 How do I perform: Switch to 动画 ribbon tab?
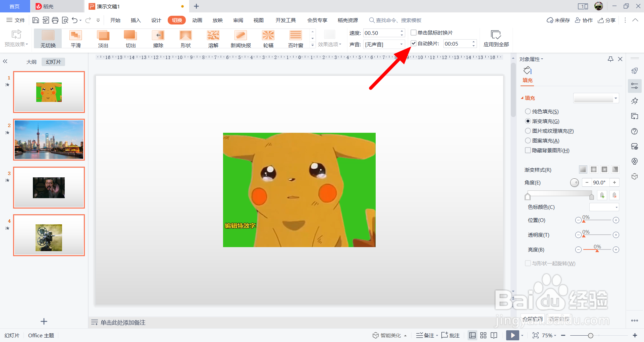[x=197, y=20]
